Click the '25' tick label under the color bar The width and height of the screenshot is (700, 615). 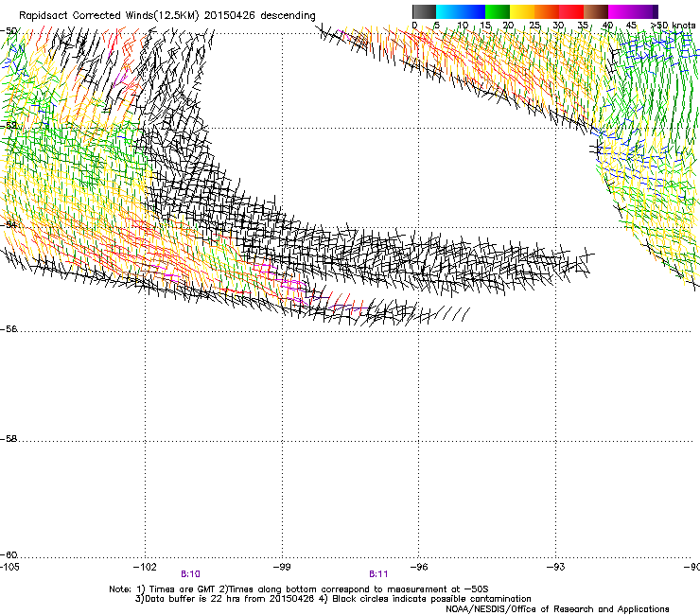[x=534, y=26]
